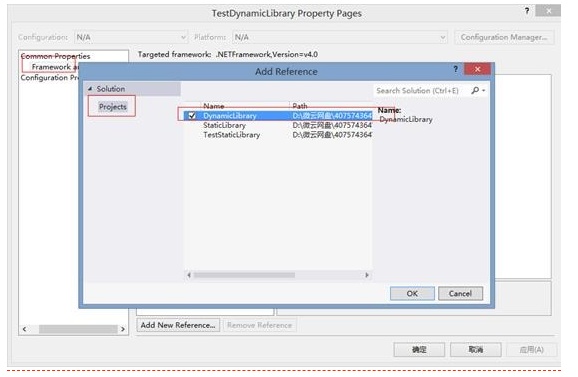Click Add New Reference button

click(x=178, y=325)
